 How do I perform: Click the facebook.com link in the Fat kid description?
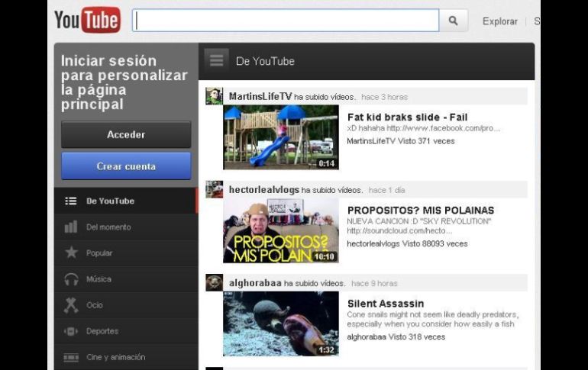[x=443, y=128]
